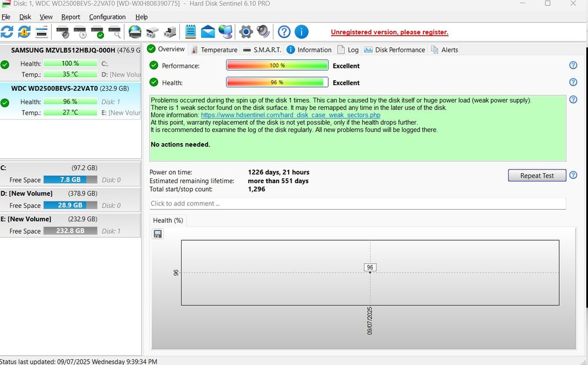The height and width of the screenshot is (365, 588).
Task: Click the Repeat Test button
Action: 537,175
